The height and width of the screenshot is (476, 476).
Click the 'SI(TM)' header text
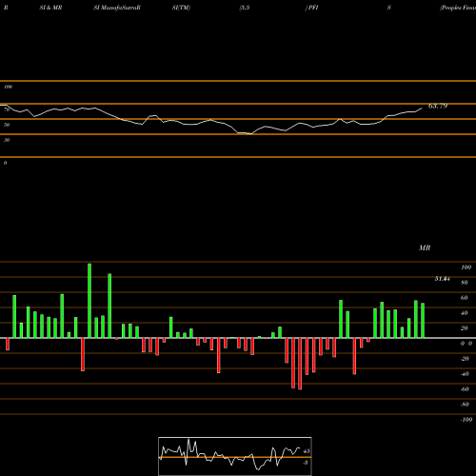(181, 8)
